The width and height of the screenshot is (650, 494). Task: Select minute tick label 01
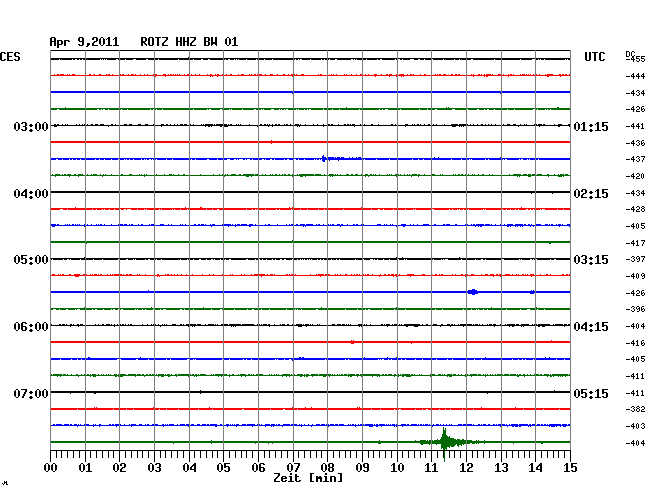[85, 467]
